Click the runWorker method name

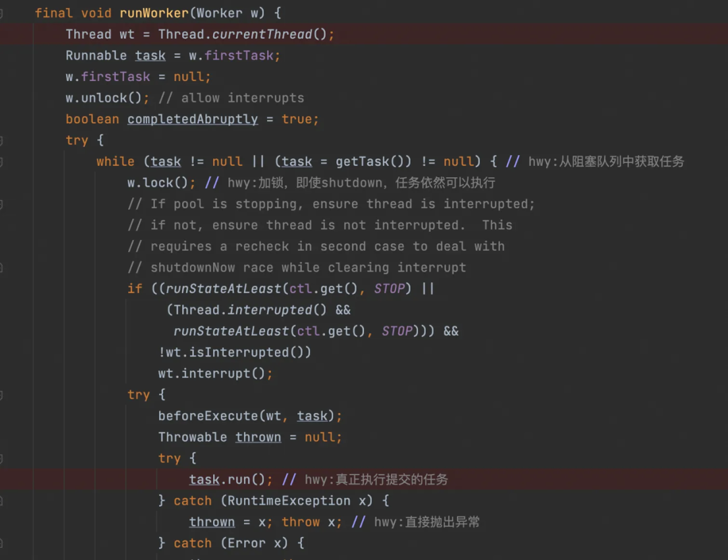tap(154, 13)
